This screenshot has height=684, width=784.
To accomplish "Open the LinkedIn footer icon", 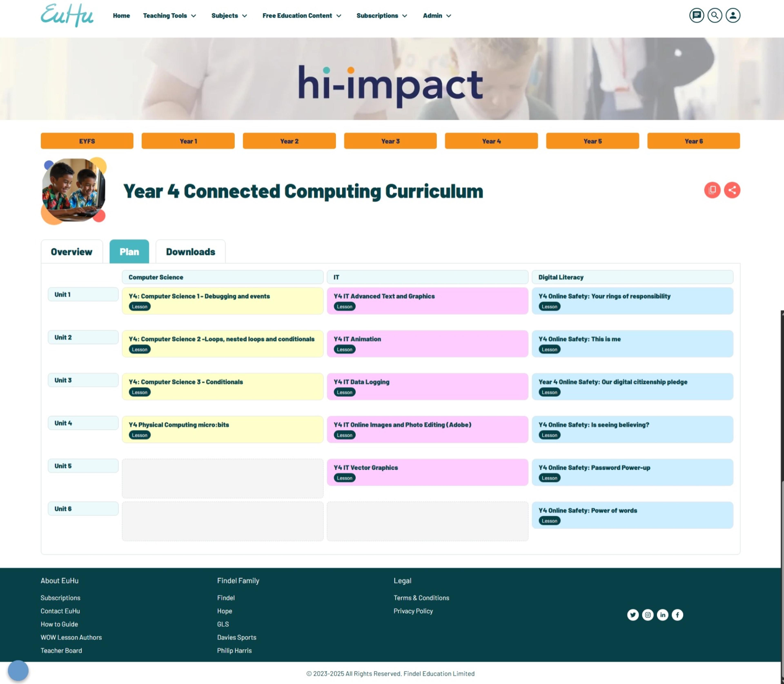I will tap(662, 615).
